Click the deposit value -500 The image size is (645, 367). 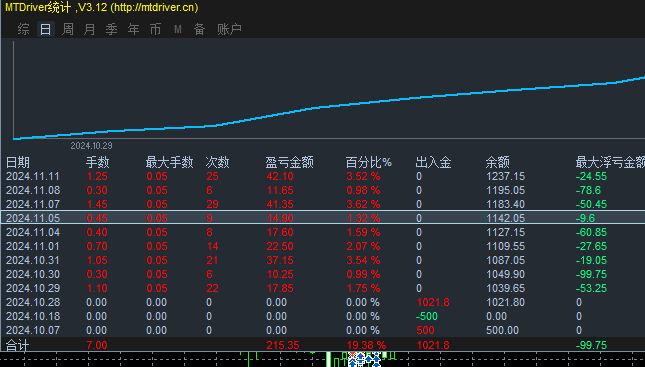[x=427, y=316]
